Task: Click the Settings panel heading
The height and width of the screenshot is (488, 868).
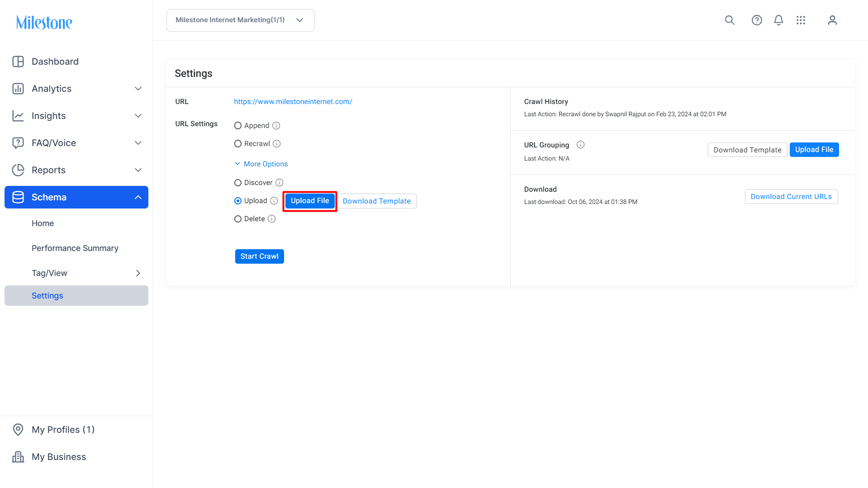Action: [x=194, y=74]
